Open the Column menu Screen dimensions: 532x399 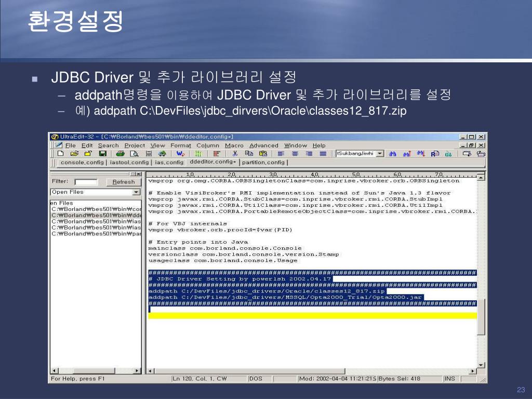(x=208, y=145)
